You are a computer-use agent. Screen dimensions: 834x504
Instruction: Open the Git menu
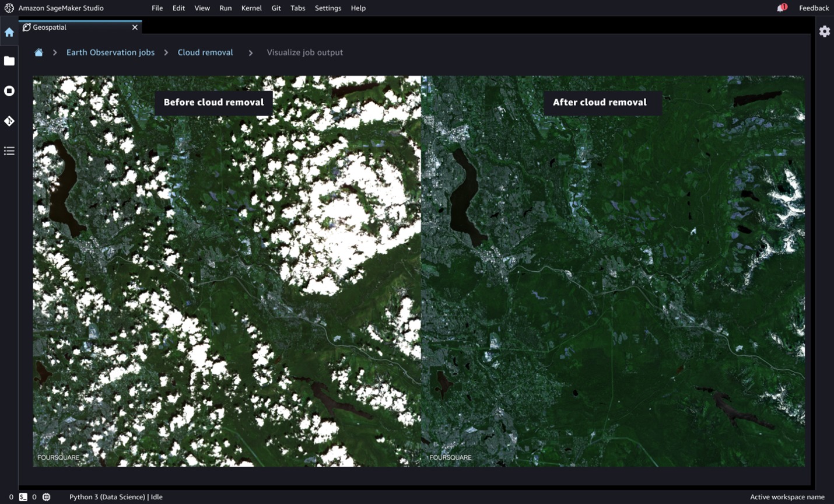tap(276, 8)
